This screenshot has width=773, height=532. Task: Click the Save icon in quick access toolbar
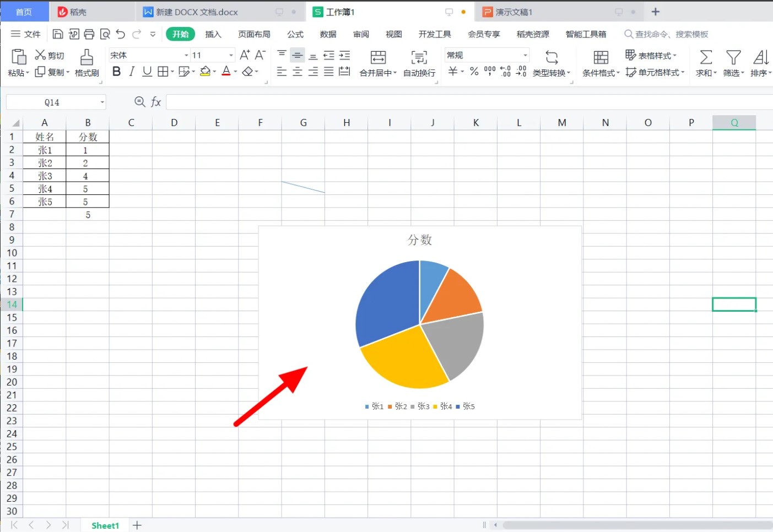click(58, 34)
